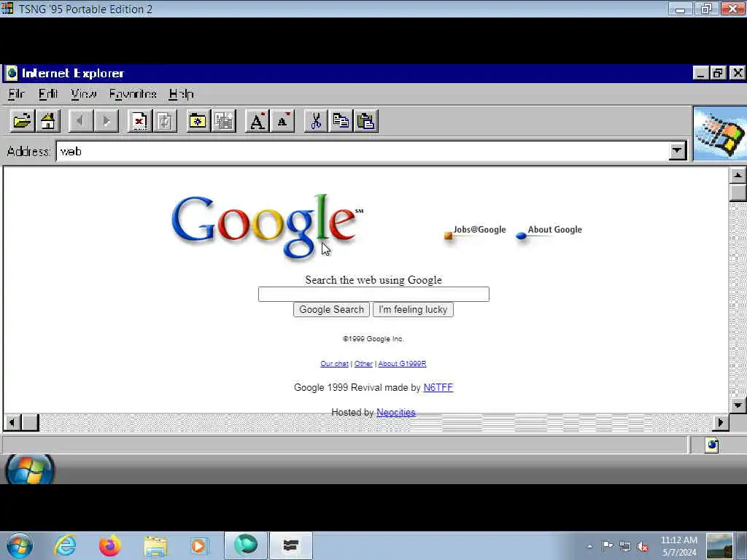Click the Copy toolbar icon
The image size is (747, 560).
[341, 121]
